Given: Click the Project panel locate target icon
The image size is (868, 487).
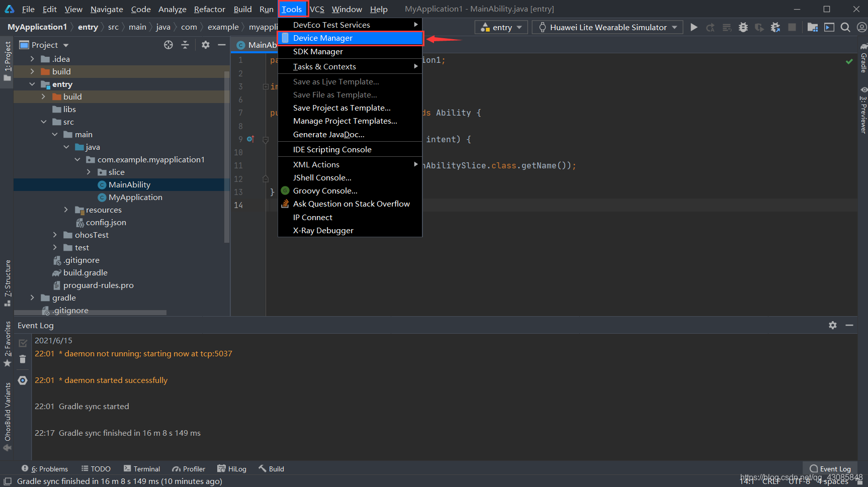Looking at the screenshot, I should point(168,45).
